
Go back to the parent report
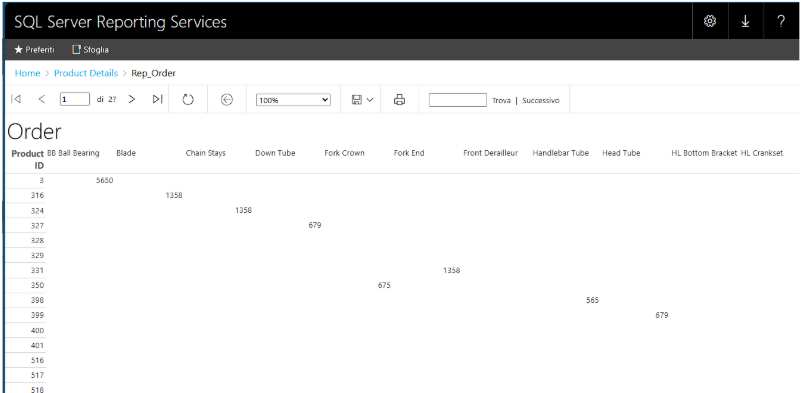[x=226, y=100]
